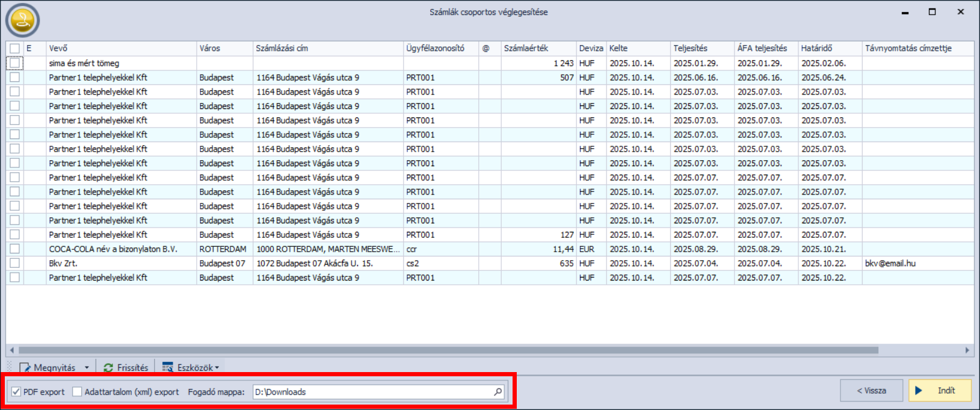Expand the Megnyitás dropdown arrow
Image resolution: width=980 pixels, height=410 pixels.
(x=87, y=368)
